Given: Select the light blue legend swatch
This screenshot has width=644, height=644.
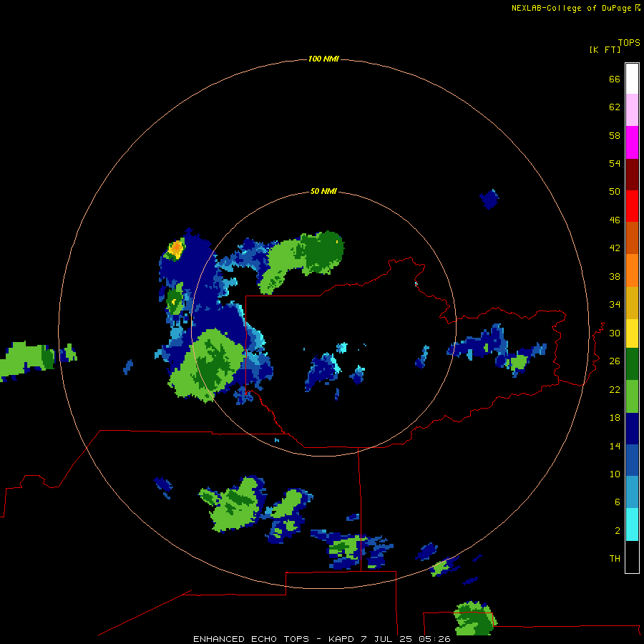Looking at the screenshot, I should tap(632, 492).
